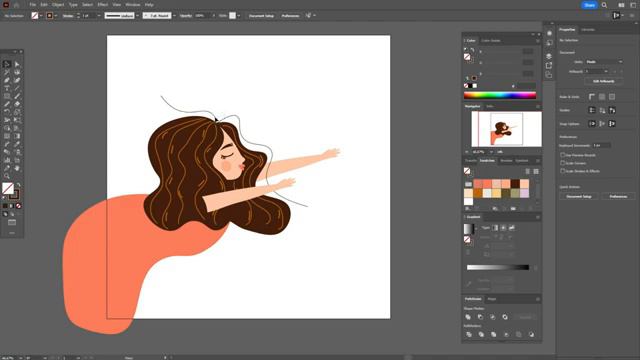Select the Type tool
This screenshot has width=640, height=360.
[x=7, y=88]
